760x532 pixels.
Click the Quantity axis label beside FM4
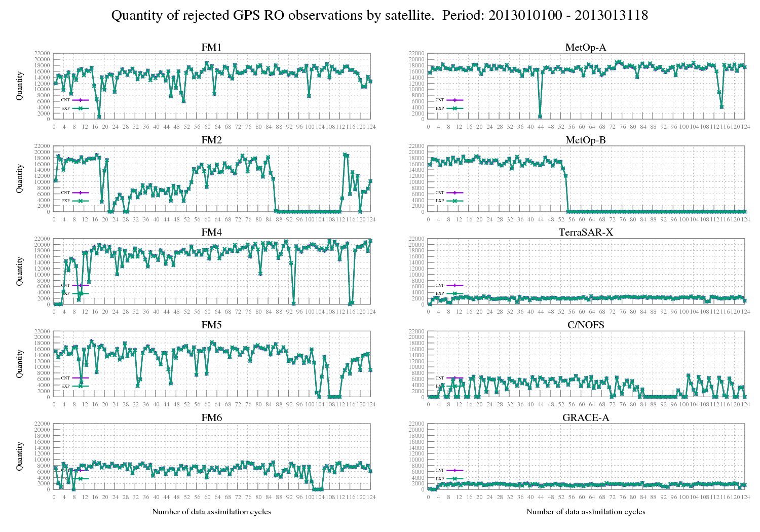20,271
